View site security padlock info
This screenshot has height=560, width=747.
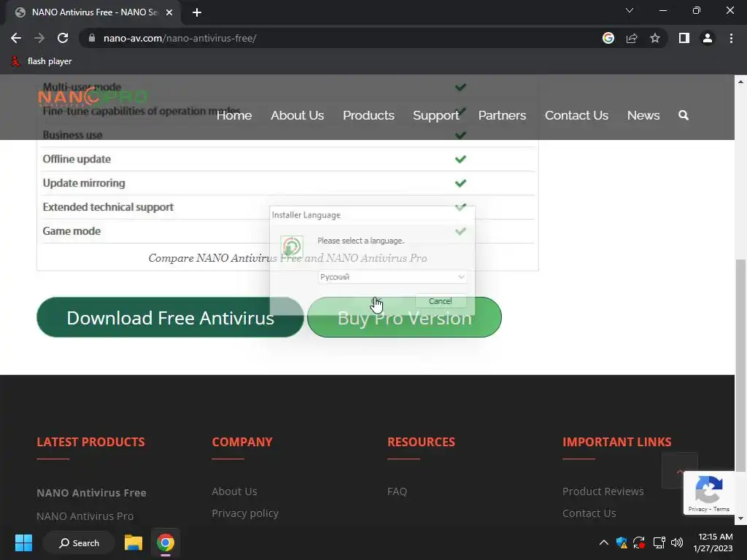(92, 38)
